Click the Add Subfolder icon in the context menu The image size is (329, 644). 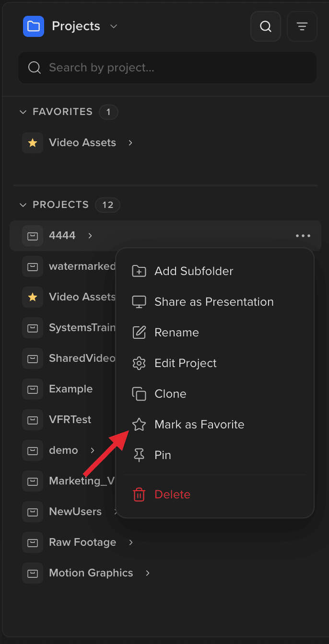click(x=139, y=271)
